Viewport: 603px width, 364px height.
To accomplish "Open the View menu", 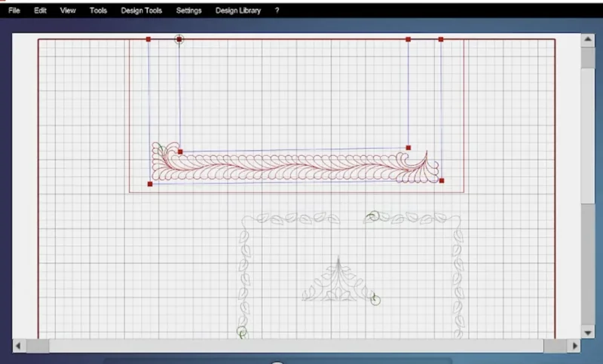I will tap(68, 11).
